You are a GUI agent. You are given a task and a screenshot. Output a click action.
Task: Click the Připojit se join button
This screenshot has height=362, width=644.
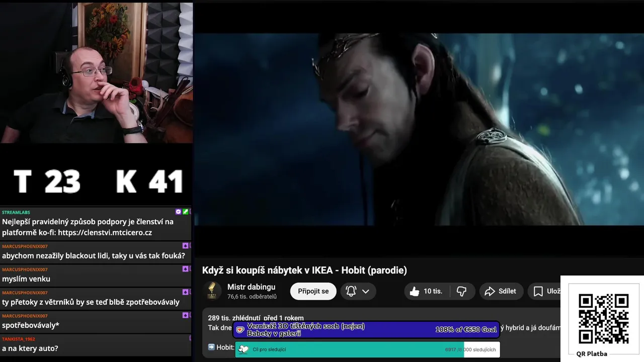tap(313, 291)
